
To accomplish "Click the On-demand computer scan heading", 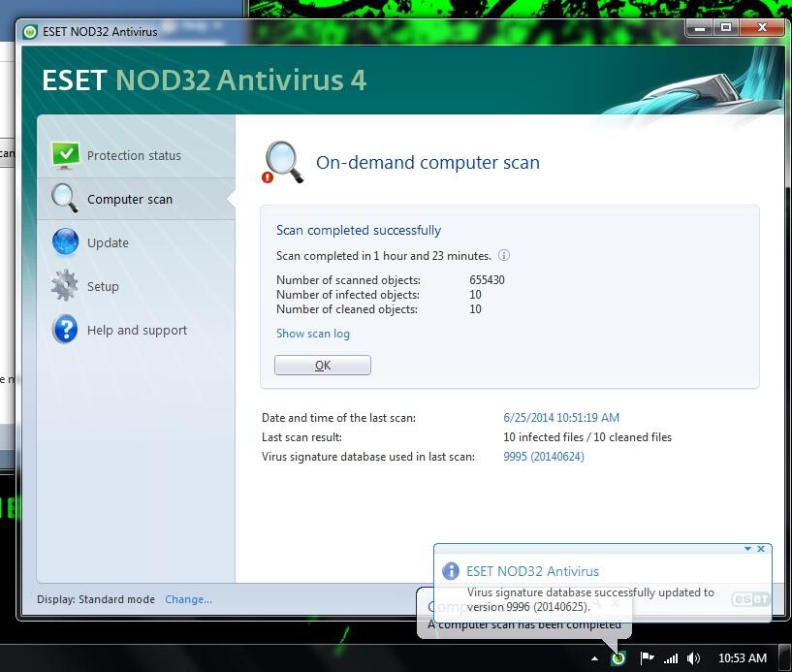I will point(428,162).
